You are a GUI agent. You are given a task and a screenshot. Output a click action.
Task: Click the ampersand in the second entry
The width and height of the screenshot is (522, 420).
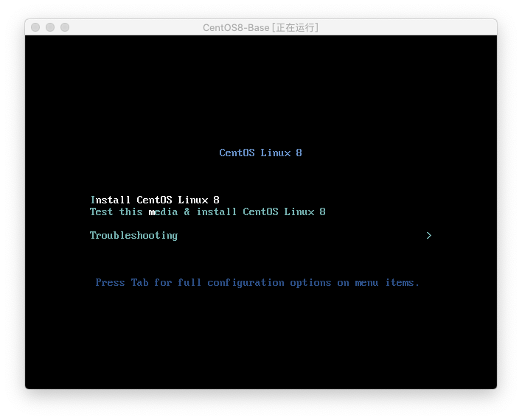click(x=187, y=211)
